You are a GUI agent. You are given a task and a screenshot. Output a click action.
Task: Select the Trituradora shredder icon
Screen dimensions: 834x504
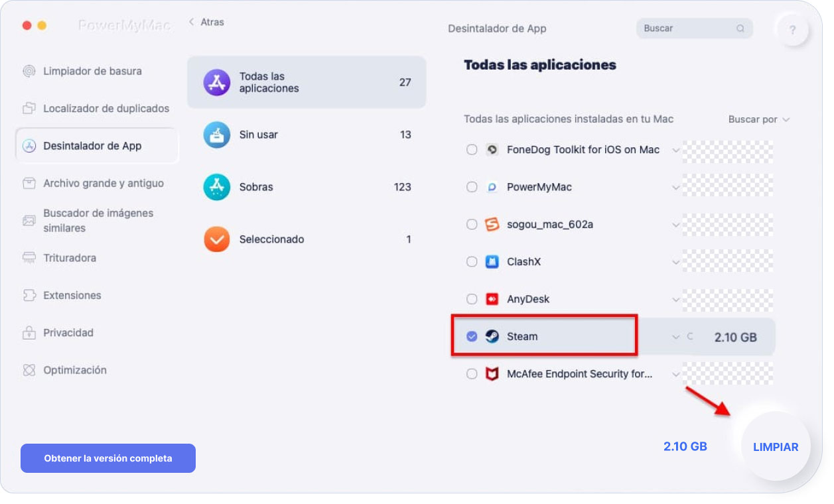pyautogui.click(x=29, y=258)
